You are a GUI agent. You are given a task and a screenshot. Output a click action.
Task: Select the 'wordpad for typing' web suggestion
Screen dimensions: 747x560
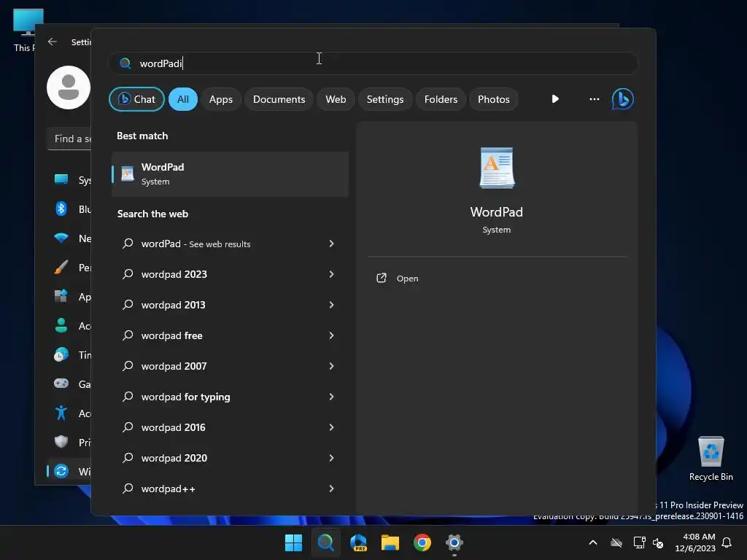(x=230, y=397)
